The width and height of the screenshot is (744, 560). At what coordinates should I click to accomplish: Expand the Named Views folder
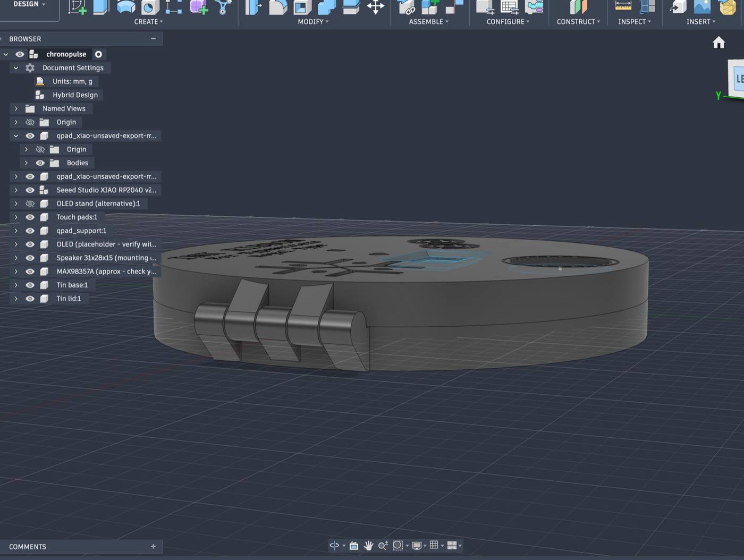click(x=16, y=108)
